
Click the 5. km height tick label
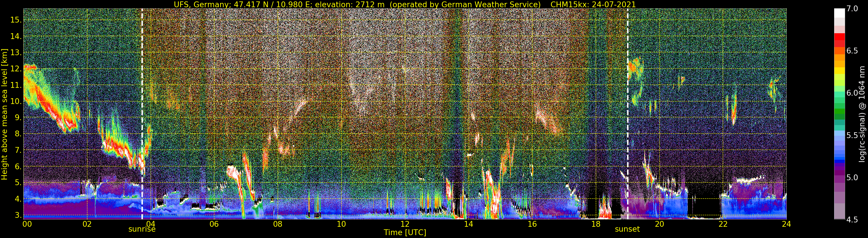point(18,183)
